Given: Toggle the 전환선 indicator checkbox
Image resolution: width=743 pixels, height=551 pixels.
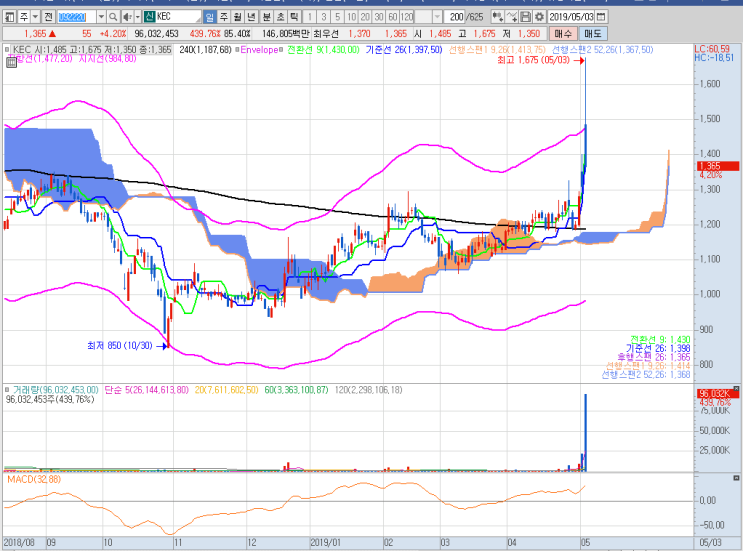Looking at the screenshot, I should coord(281,50).
